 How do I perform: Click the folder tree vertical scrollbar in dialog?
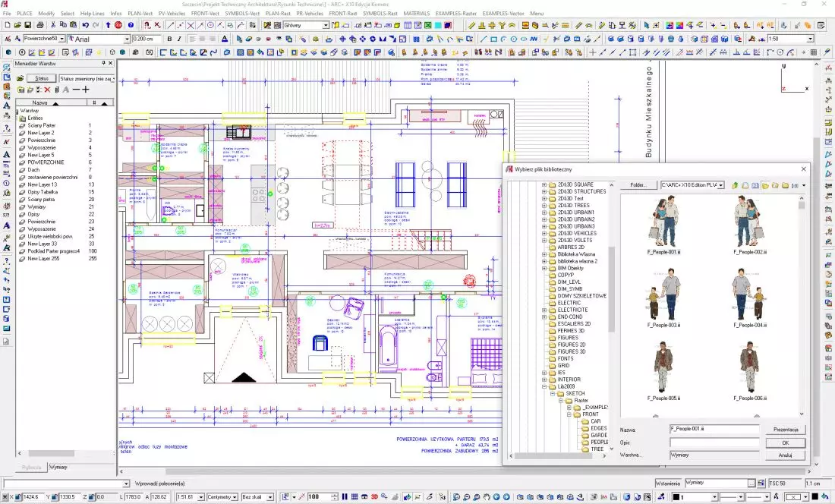[x=611, y=288]
